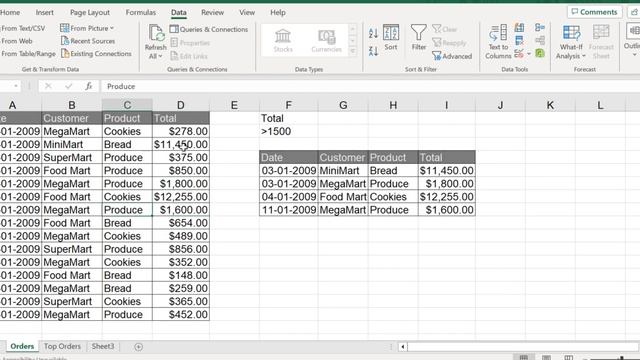Click From Web

[x=16, y=41]
